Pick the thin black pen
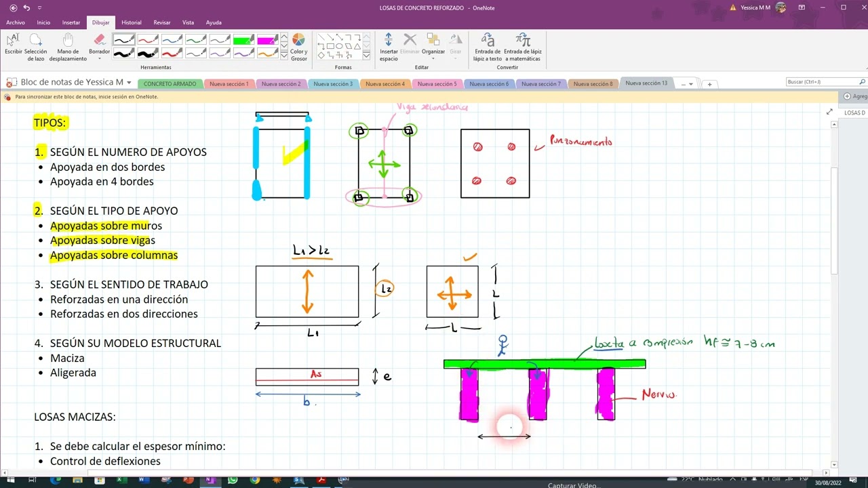Screen dimensions: 868x488 click(x=123, y=40)
